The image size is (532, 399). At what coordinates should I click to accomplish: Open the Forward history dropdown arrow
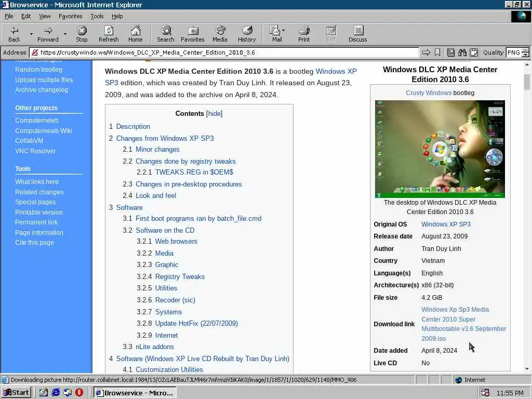(x=65, y=34)
